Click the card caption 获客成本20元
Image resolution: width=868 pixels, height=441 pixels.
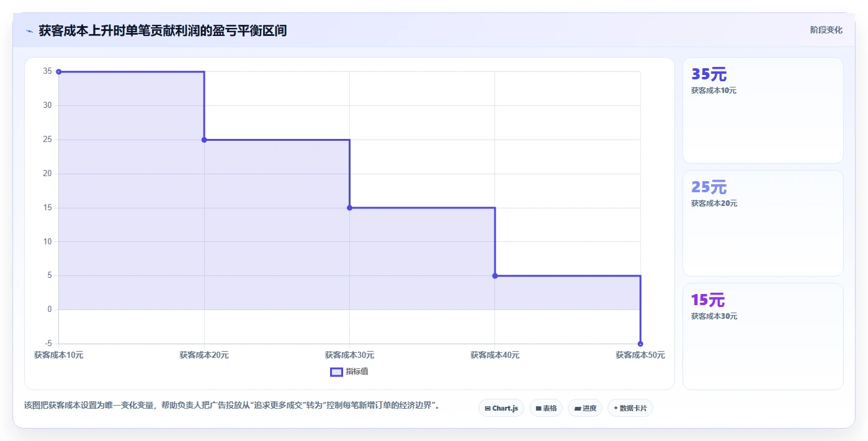[714, 203]
